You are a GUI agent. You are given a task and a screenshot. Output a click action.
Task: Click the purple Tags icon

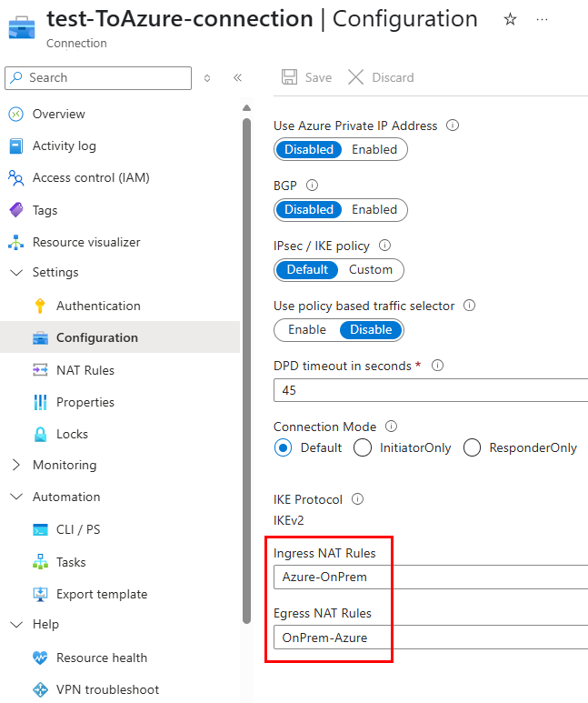16,210
